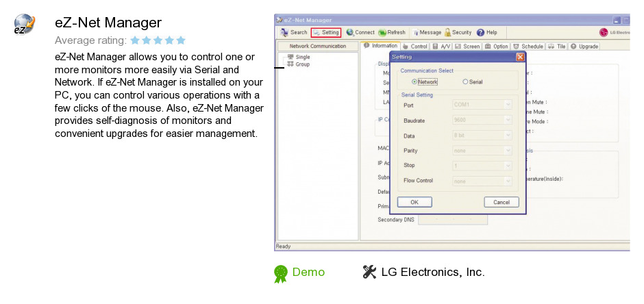644x304 pixels.
Task: Switch to the Screen tab
Action: (467, 47)
